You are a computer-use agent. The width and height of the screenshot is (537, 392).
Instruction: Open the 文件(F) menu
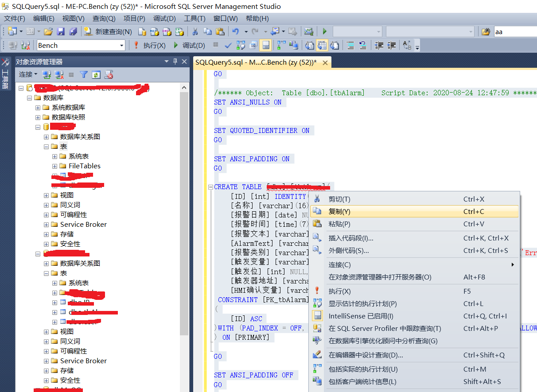(x=15, y=19)
